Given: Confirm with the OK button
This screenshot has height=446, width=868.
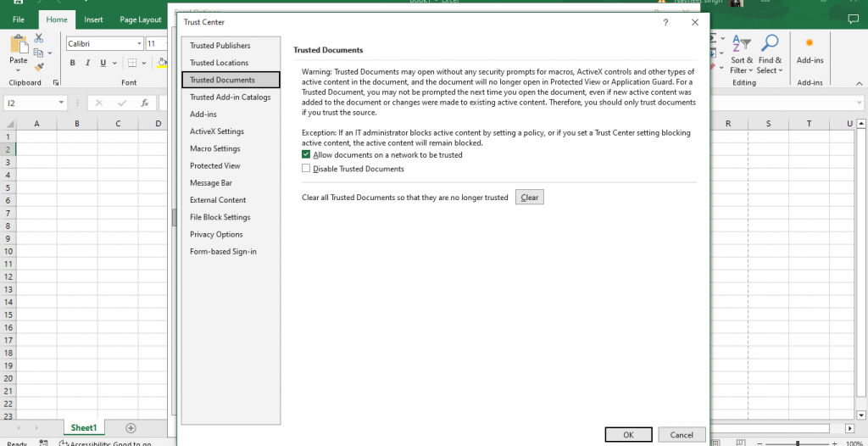Looking at the screenshot, I should 628,434.
